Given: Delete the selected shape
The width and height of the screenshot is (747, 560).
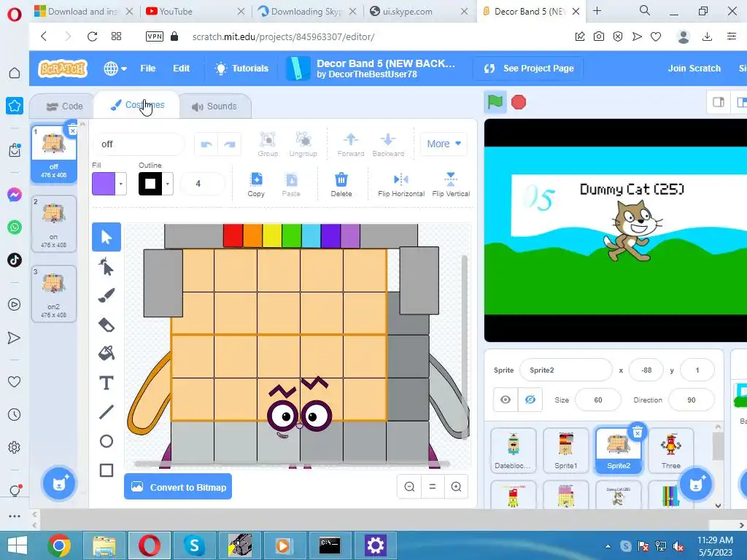Looking at the screenshot, I should tap(341, 184).
